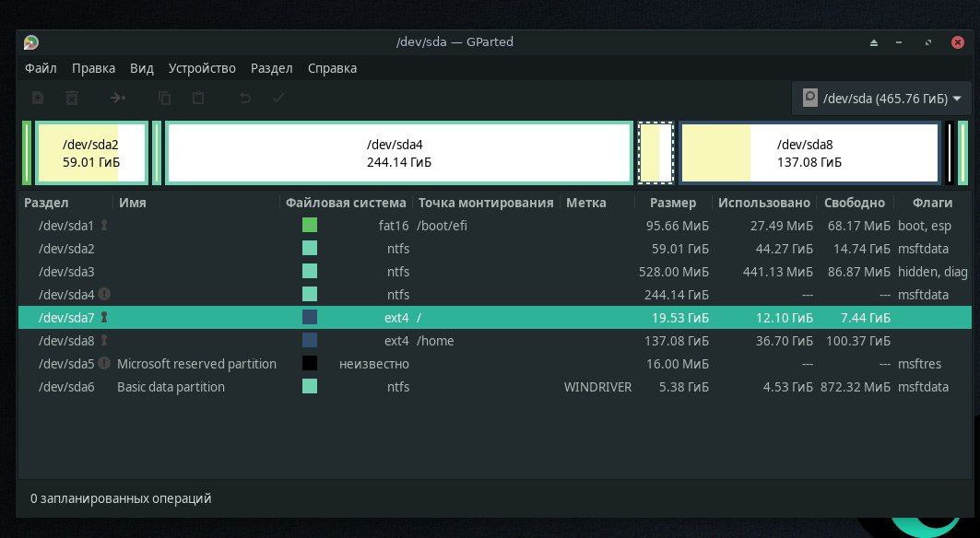This screenshot has width=980, height=538.
Task: Click the 36.70 ГиБ used cell
Action: coord(785,341)
